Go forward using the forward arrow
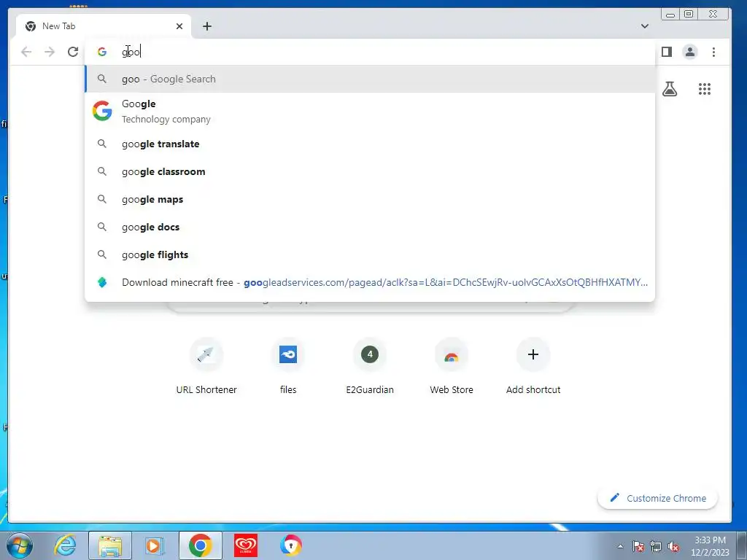Viewport: 747px width, 560px height. click(x=50, y=52)
